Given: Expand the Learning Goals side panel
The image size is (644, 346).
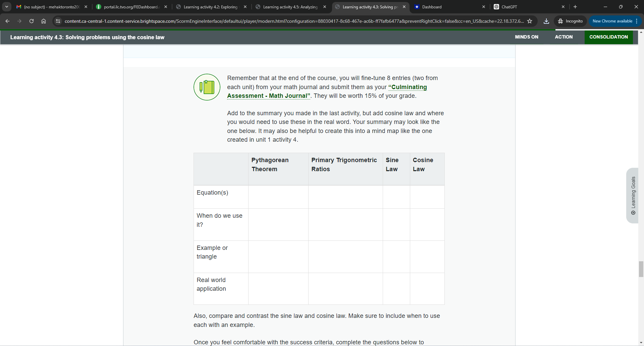Looking at the screenshot, I should (x=633, y=196).
